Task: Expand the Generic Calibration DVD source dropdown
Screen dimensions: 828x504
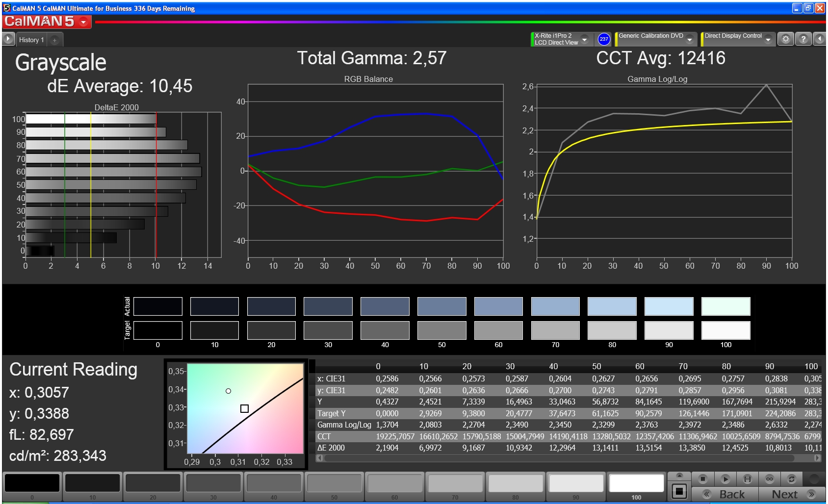Action: pyautogui.click(x=690, y=40)
